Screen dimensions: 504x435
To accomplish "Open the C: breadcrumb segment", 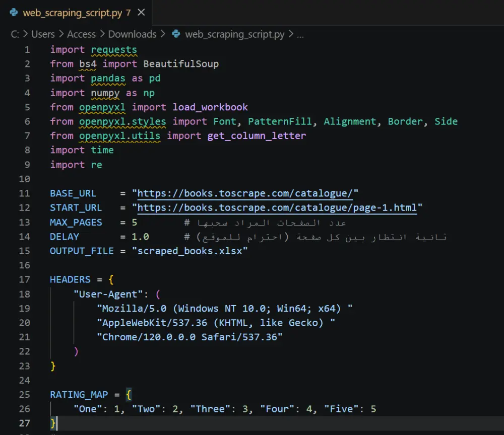I will coord(15,34).
